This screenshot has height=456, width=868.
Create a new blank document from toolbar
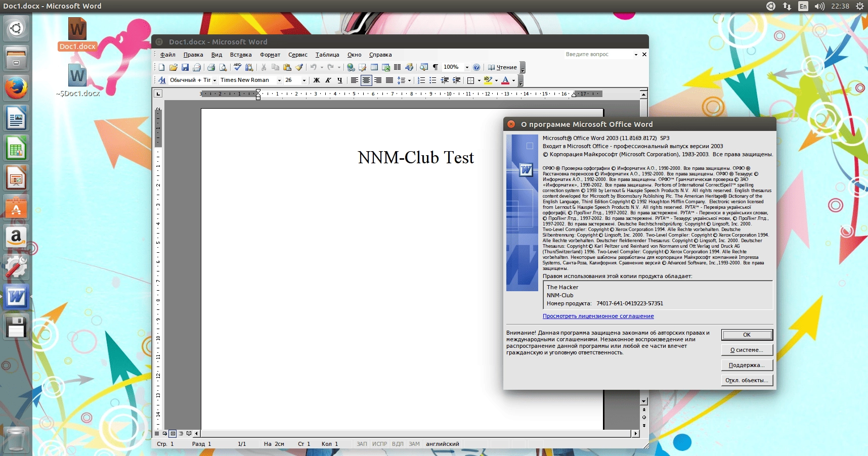[161, 67]
